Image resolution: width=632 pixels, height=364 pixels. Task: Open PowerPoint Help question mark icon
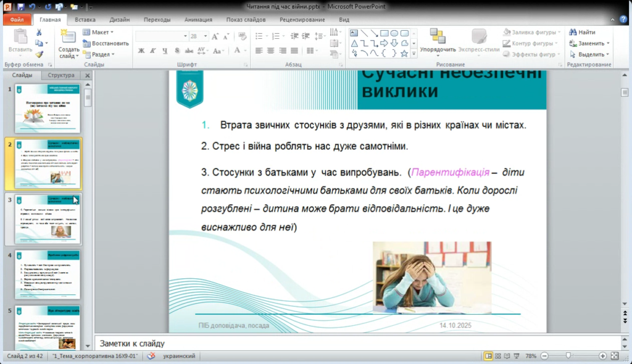(621, 20)
